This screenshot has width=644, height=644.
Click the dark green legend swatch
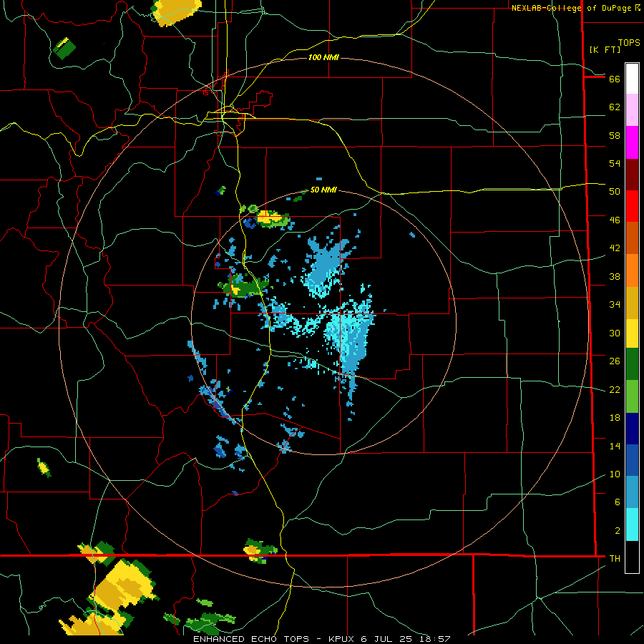tap(632, 364)
